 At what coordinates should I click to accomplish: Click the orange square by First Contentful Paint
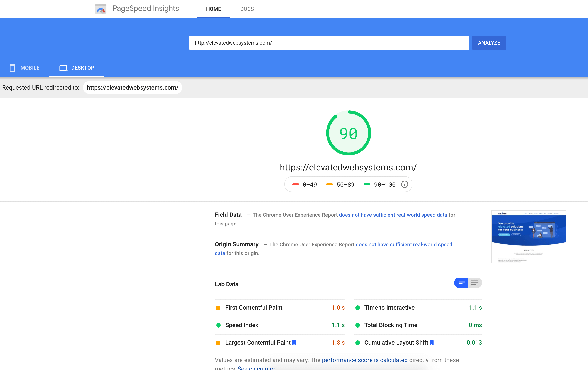218,307
